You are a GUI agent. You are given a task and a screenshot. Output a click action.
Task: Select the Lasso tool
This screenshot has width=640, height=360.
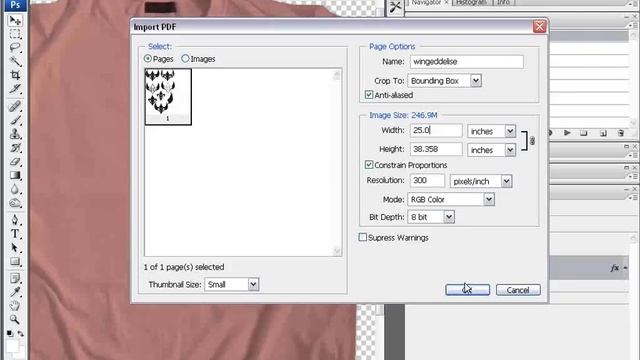pos(15,48)
